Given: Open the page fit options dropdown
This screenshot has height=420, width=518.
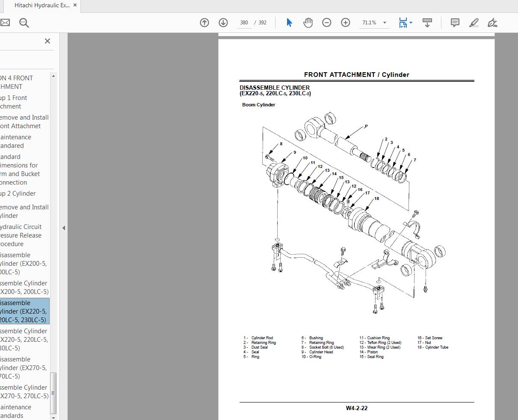Looking at the screenshot, I should pyautogui.click(x=410, y=23).
